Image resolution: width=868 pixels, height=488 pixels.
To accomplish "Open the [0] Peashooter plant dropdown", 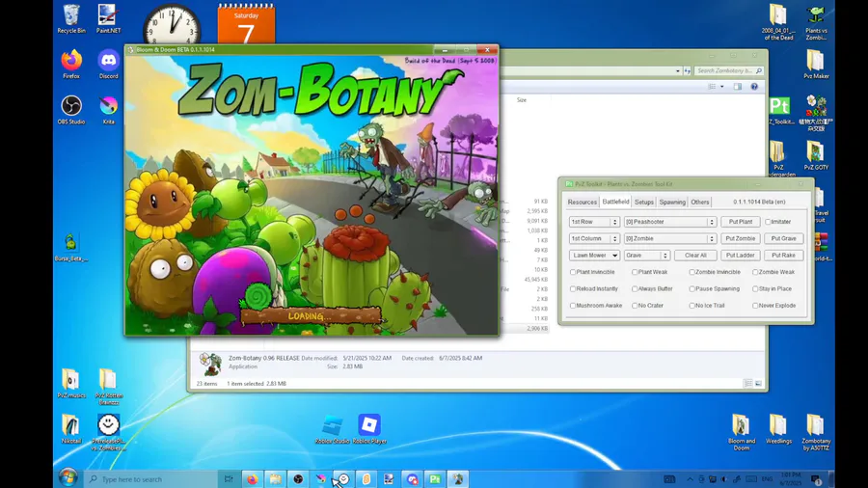I will pos(670,222).
